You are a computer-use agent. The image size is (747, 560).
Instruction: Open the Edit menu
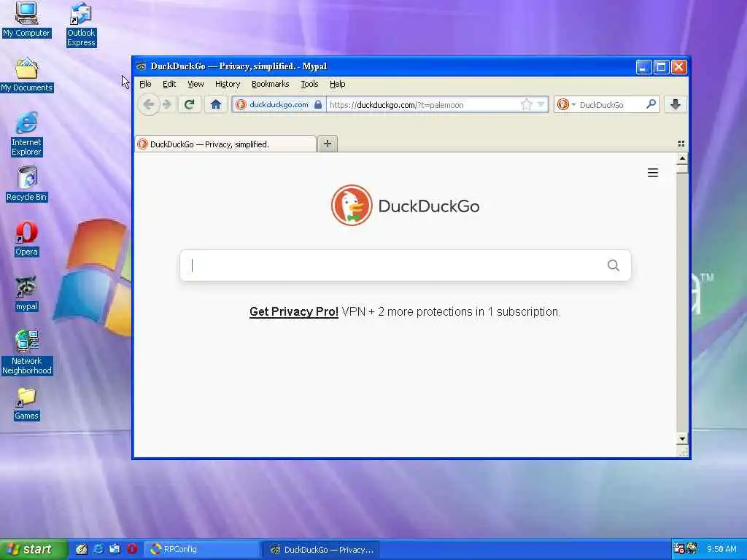pos(169,84)
